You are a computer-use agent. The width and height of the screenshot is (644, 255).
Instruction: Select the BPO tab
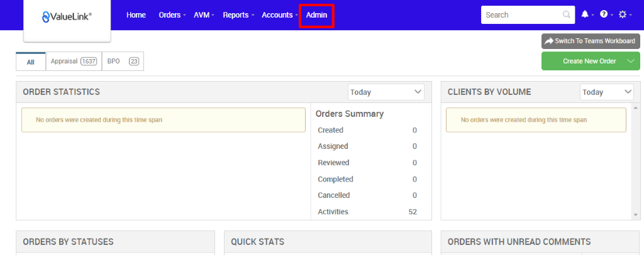pos(123,62)
